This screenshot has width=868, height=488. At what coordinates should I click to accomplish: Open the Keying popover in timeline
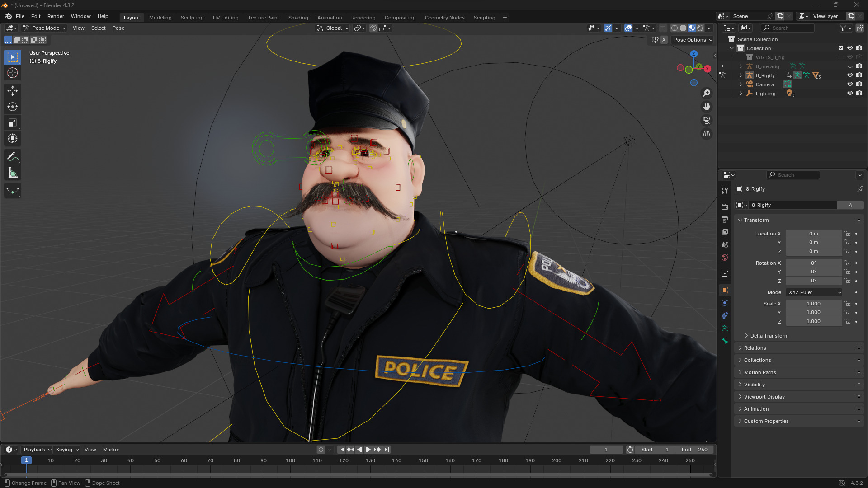(66, 450)
